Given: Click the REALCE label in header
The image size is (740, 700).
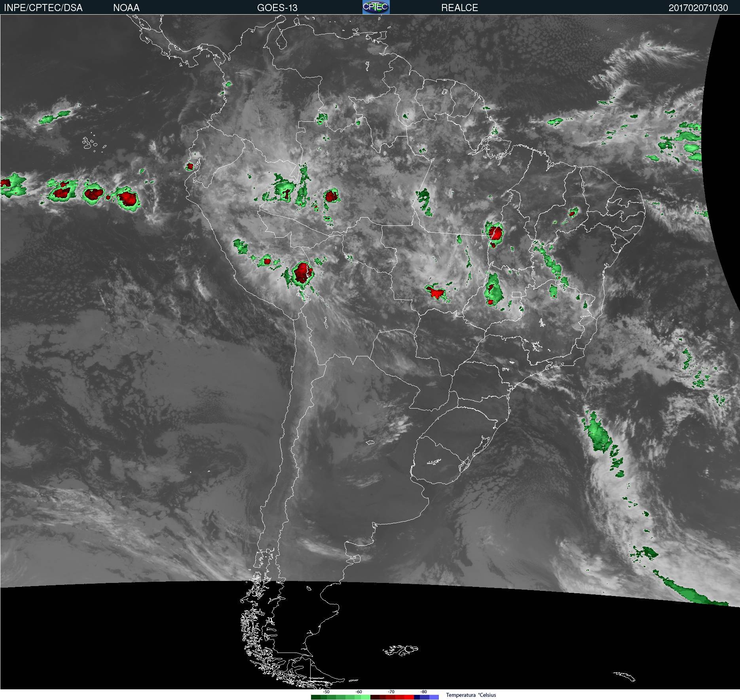Looking at the screenshot, I should pyautogui.click(x=459, y=8).
